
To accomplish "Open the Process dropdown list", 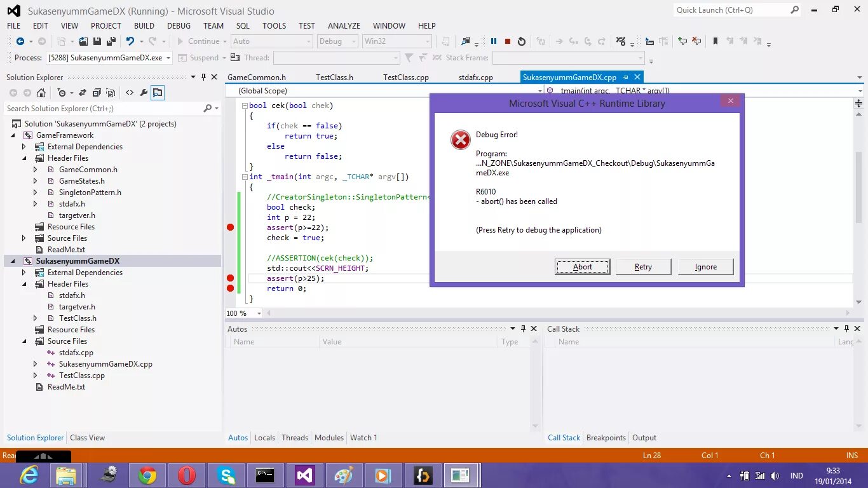I will click(x=168, y=58).
